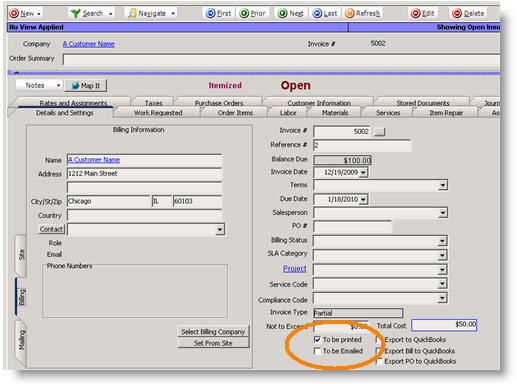Go to the Prior record

point(253,13)
